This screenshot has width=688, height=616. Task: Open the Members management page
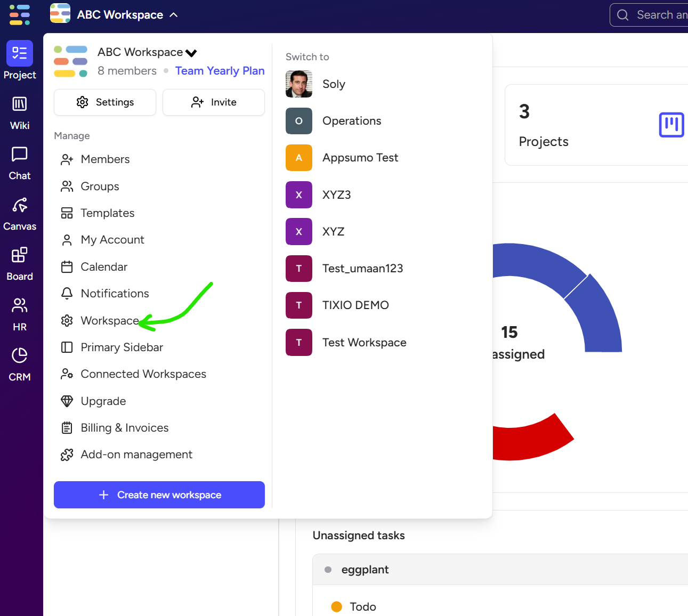click(x=105, y=159)
